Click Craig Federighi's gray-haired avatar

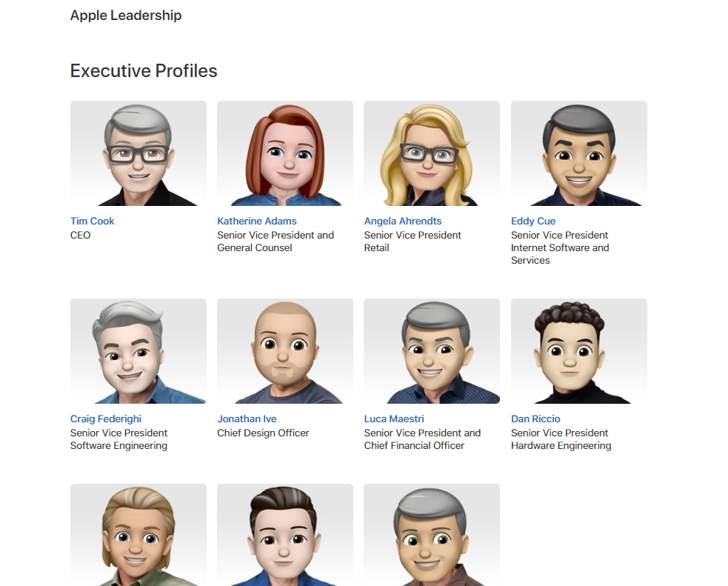138,351
